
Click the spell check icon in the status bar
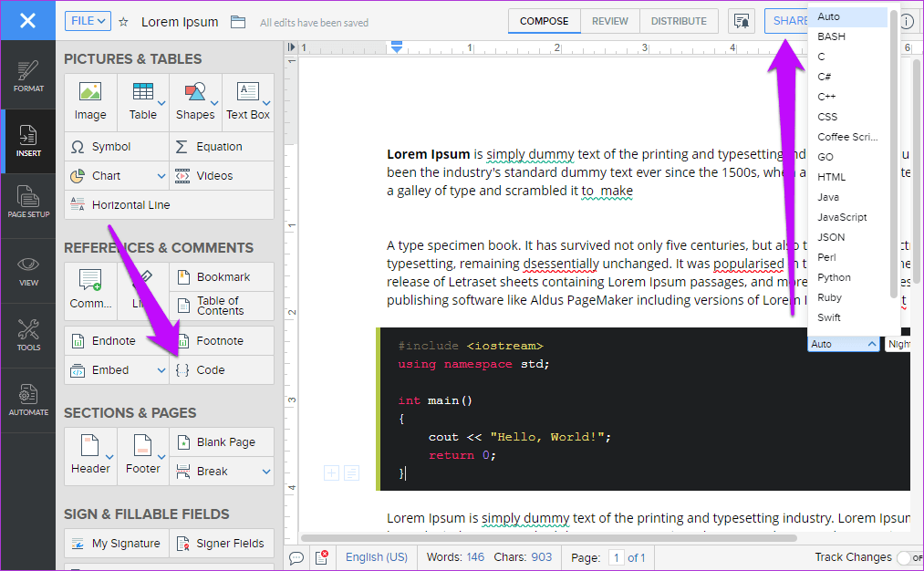[322, 556]
